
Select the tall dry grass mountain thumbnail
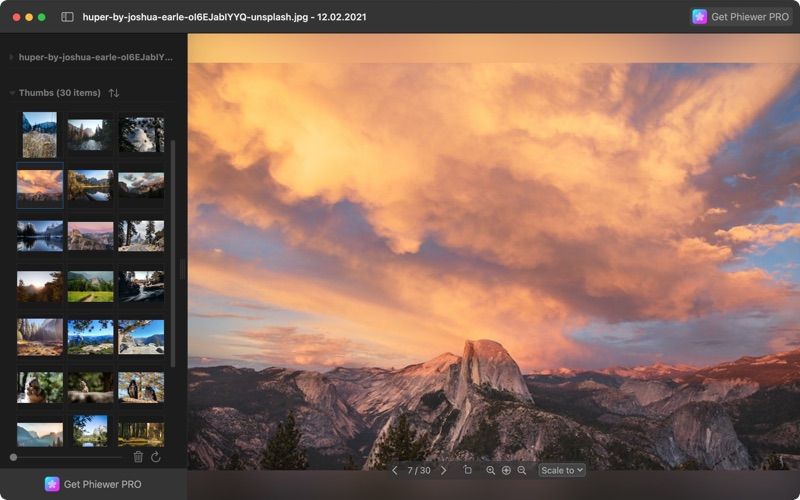coord(40,135)
